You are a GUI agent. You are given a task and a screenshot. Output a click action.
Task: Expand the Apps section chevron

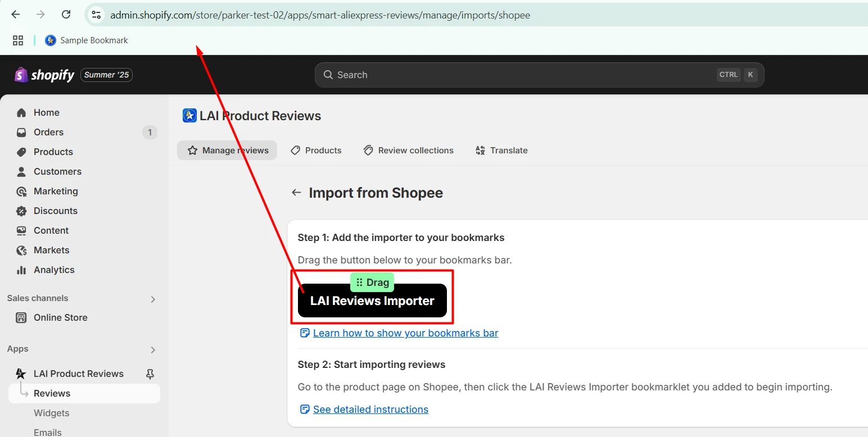tap(153, 350)
